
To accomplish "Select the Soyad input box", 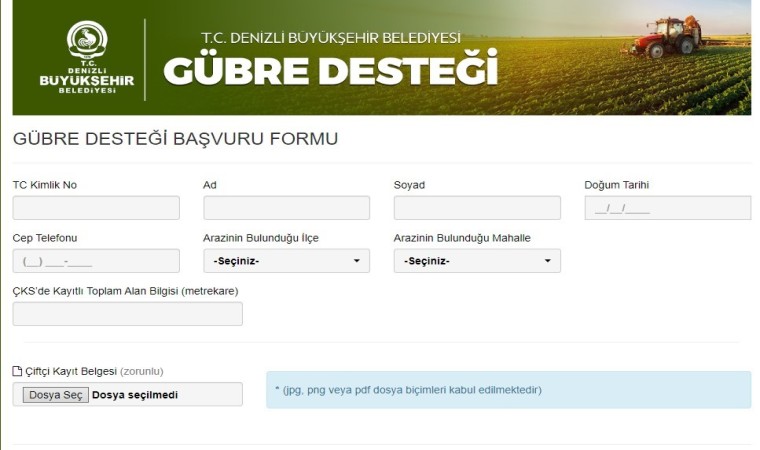I will 477,208.
